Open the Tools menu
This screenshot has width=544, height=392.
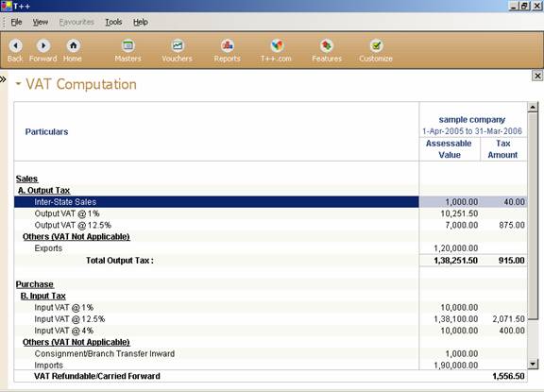pyautogui.click(x=113, y=23)
